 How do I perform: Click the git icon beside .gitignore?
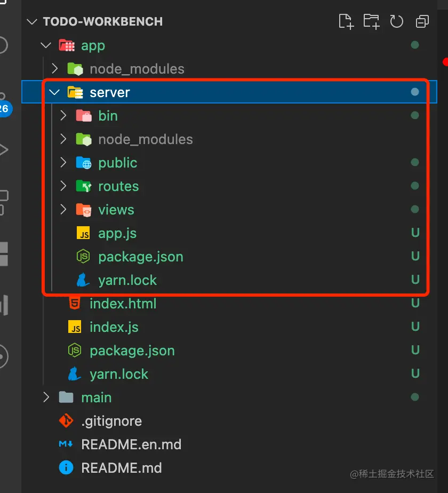pyautogui.click(x=66, y=421)
